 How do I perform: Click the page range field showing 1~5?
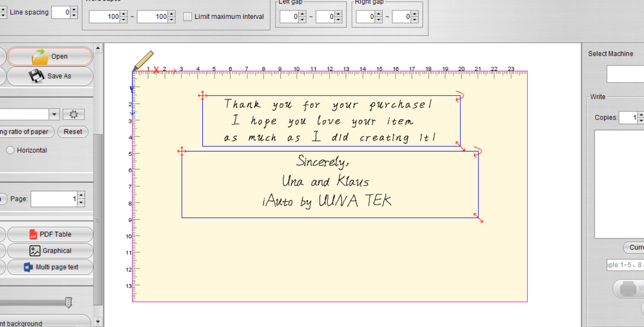(x=625, y=265)
